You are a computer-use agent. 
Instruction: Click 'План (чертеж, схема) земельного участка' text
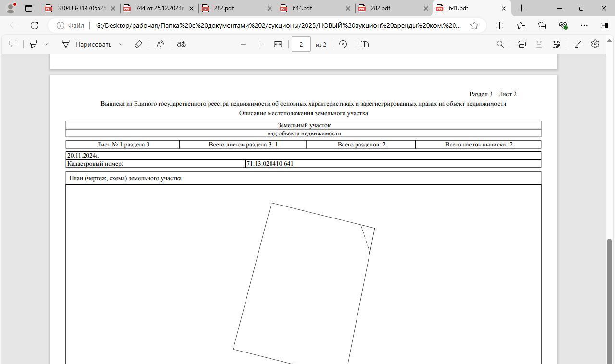click(125, 178)
